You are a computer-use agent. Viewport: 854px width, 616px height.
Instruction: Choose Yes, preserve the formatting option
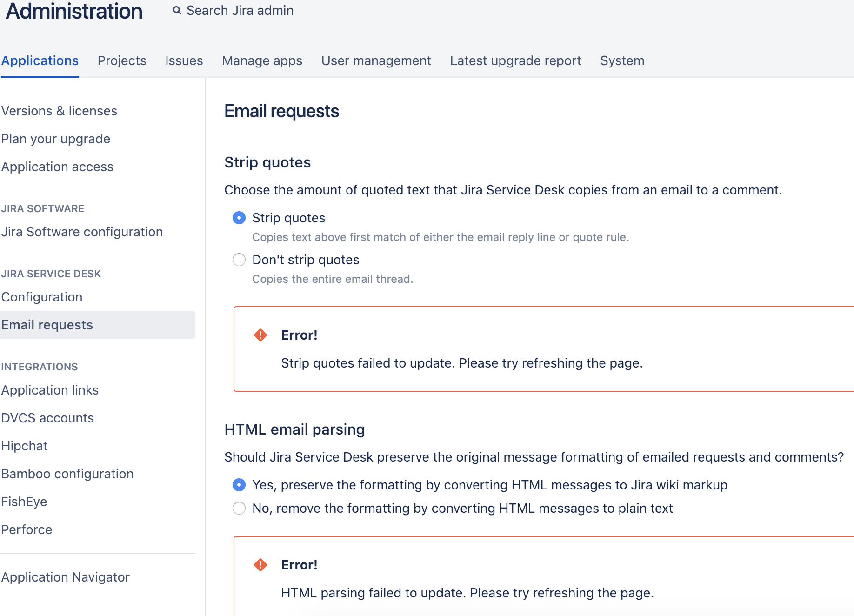tap(239, 485)
